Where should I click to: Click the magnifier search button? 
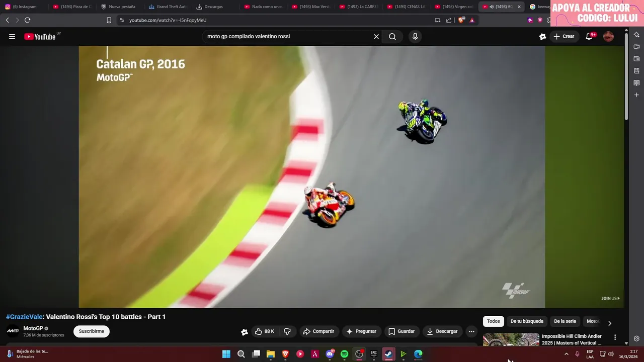coord(392,36)
